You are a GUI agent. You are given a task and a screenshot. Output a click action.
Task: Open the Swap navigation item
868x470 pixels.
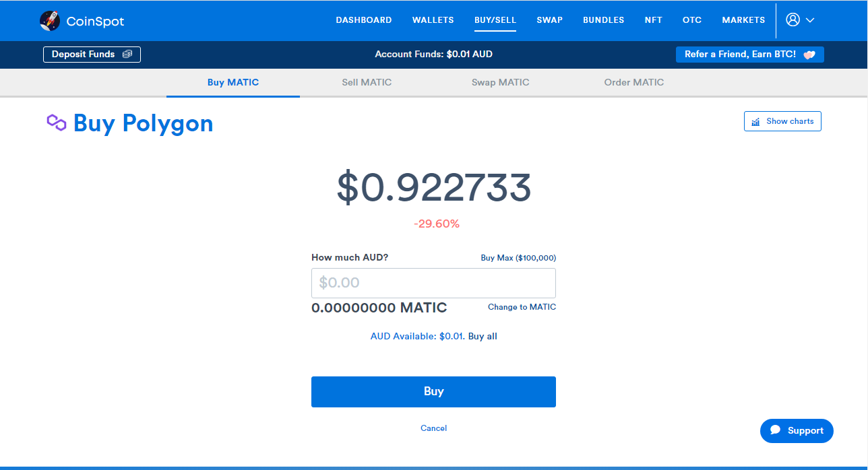[x=550, y=20]
